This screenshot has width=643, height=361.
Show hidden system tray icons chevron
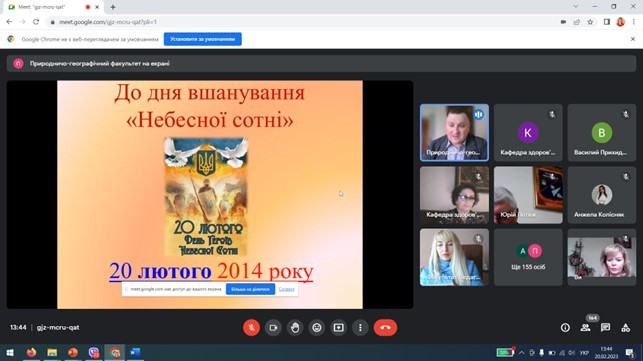(x=522, y=352)
